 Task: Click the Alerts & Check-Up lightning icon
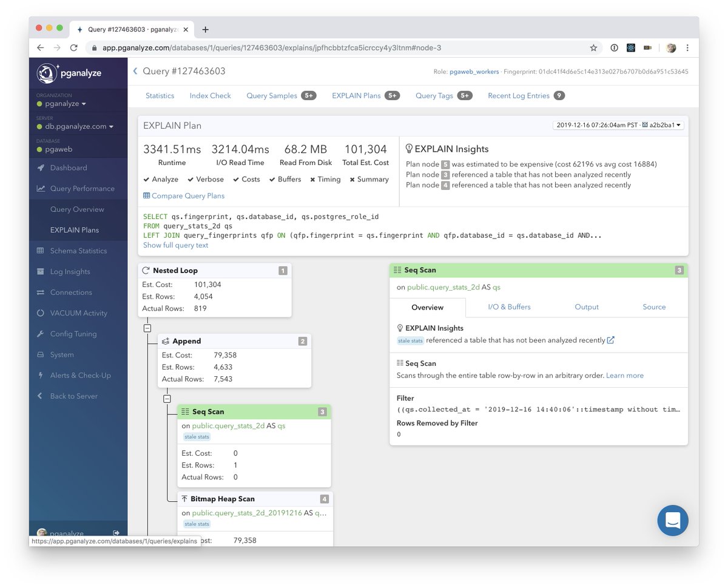(x=41, y=376)
